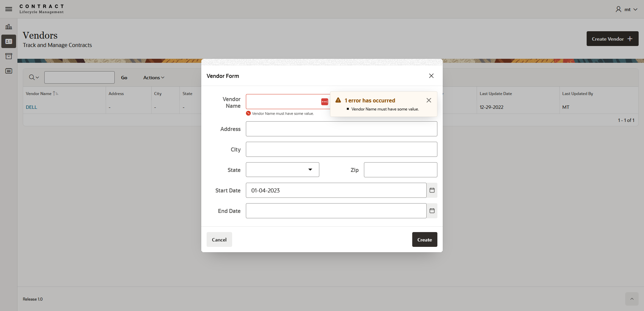Open the dashboard chart icon in sidebar
This screenshot has height=311, width=644.
point(9,27)
